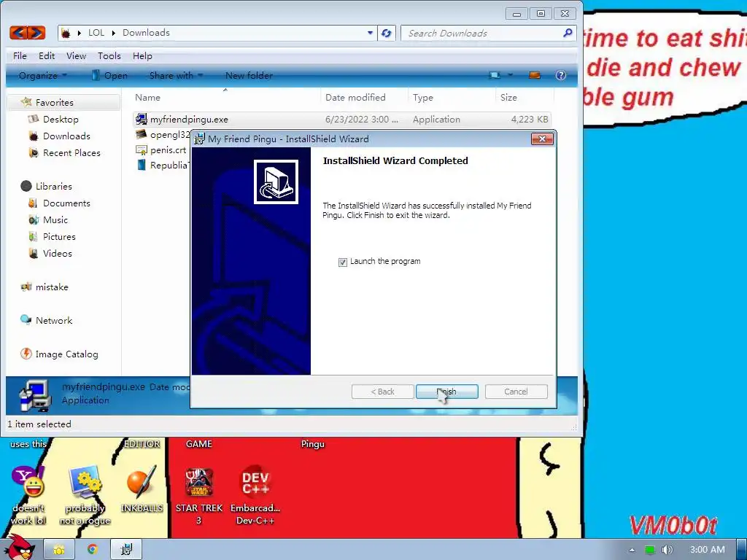Screen dimensions: 747x560
Task: Click the green network tray icon
Action: 650,550
